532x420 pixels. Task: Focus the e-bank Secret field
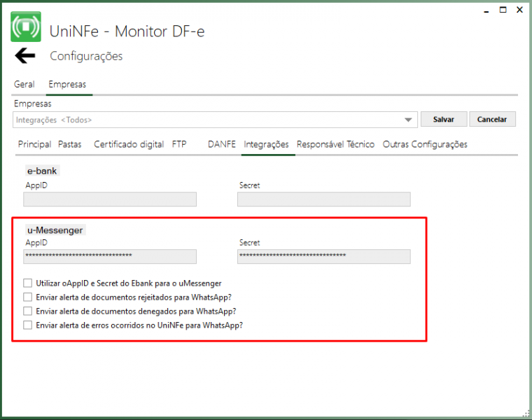pyautogui.click(x=323, y=199)
